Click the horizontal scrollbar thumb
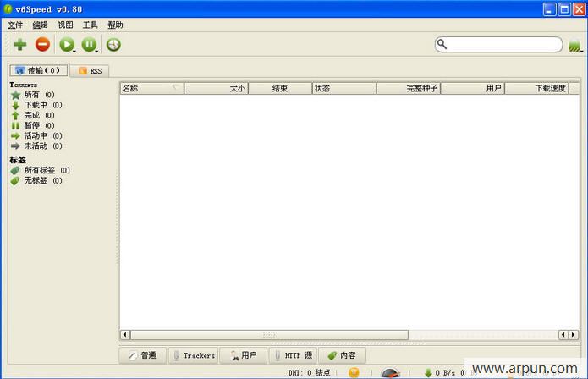This screenshot has width=588, height=379. click(269, 334)
